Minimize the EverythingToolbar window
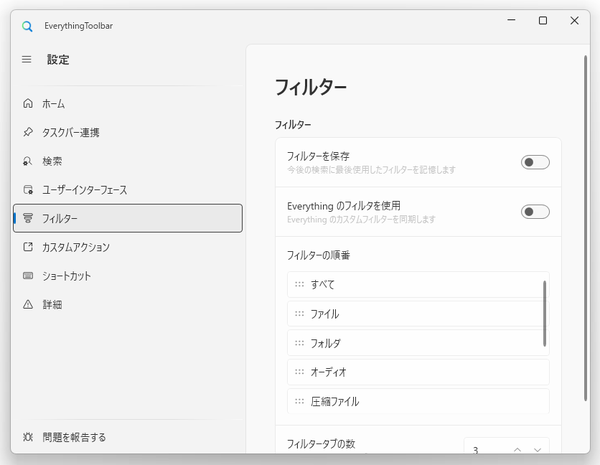This screenshot has width=600, height=465. point(512,20)
